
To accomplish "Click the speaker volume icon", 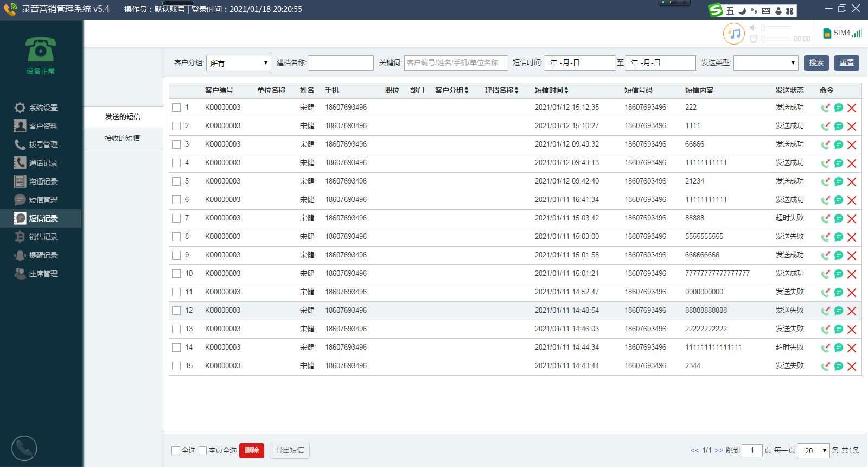I will tap(753, 28).
